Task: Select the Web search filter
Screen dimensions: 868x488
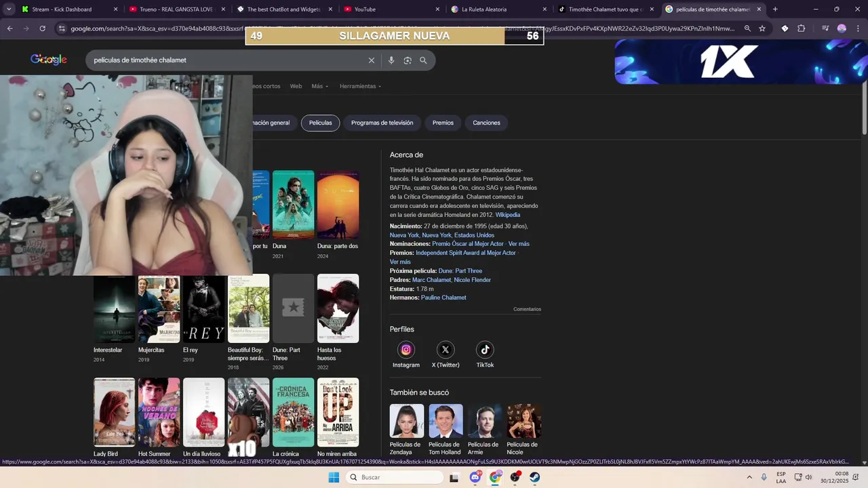Action: tap(296, 86)
